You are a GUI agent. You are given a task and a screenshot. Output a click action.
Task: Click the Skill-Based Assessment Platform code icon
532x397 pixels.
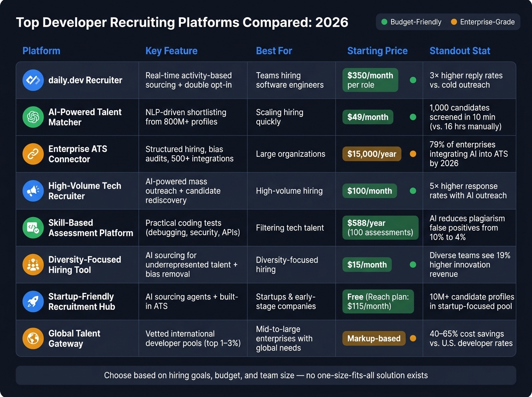tap(33, 228)
